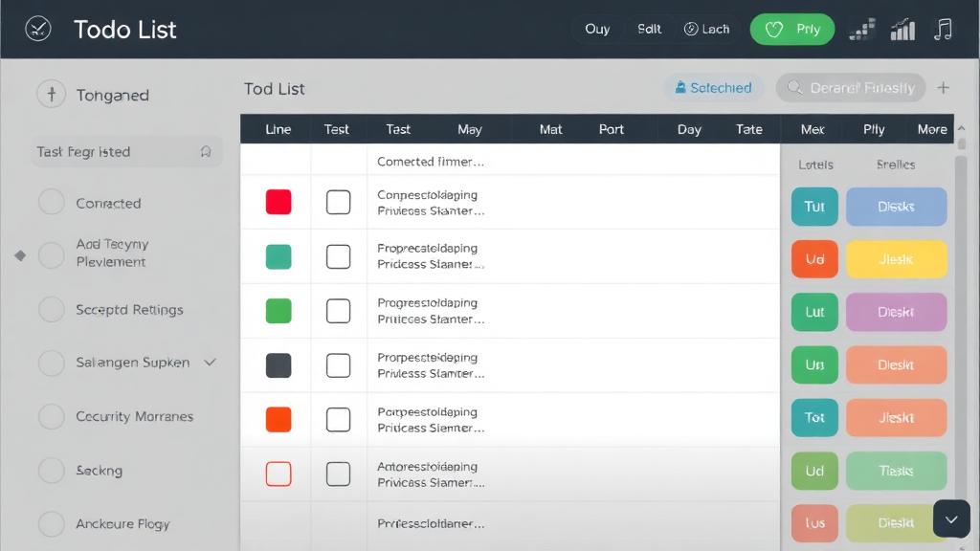Click the checkmark logo in the top bar
The height and width of the screenshot is (551, 980).
point(37,29)
